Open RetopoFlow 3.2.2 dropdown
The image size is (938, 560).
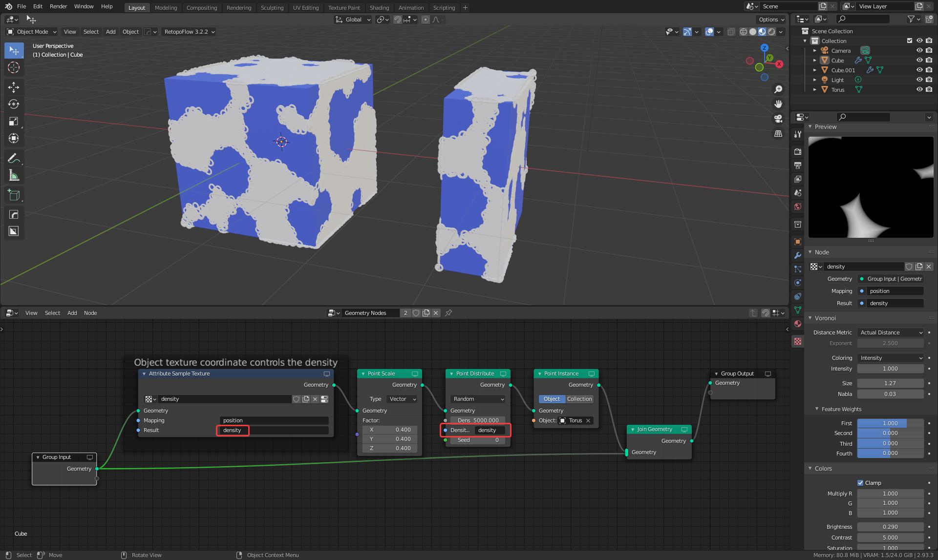point(189,32)
